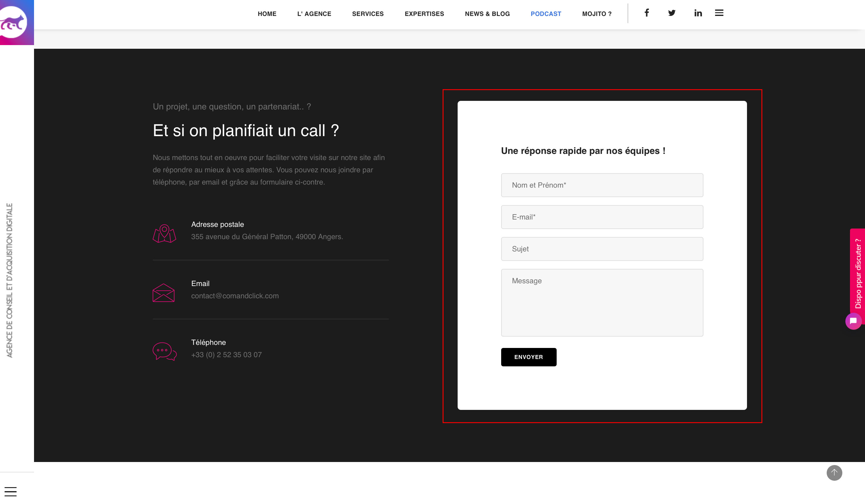Viewport: 865px width, 504px height.
Task: Click the contact@comandclick.com email address
Action: click(x=235, y=296)
